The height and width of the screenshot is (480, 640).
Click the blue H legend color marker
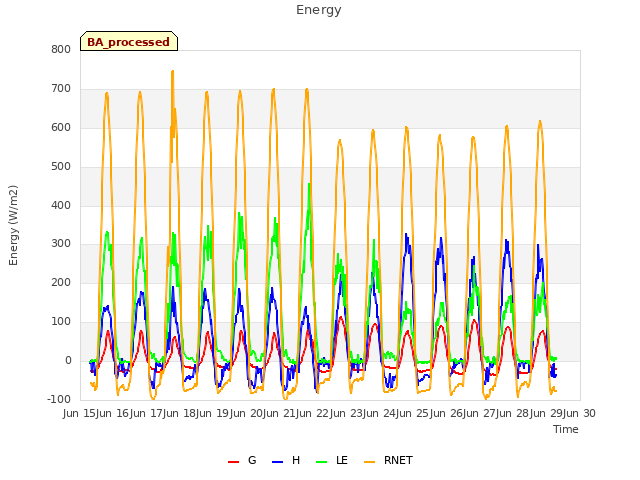pyautogui.click(x=277, y=462)
